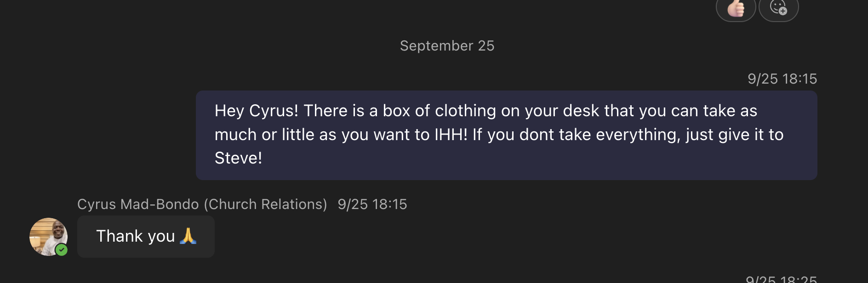
Task: Click timestamp beside Cyrus's name
Action: coord(372,204)
